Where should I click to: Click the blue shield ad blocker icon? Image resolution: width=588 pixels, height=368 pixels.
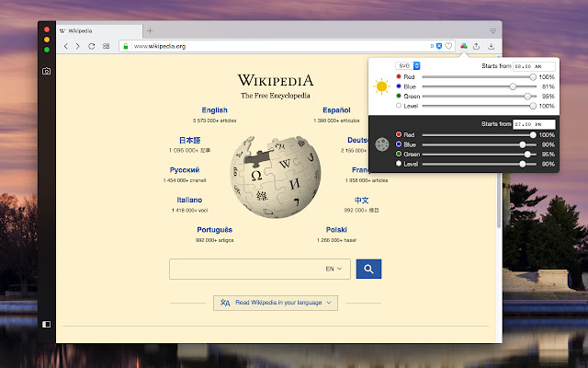pyautogui.click(x=439, y=46)
